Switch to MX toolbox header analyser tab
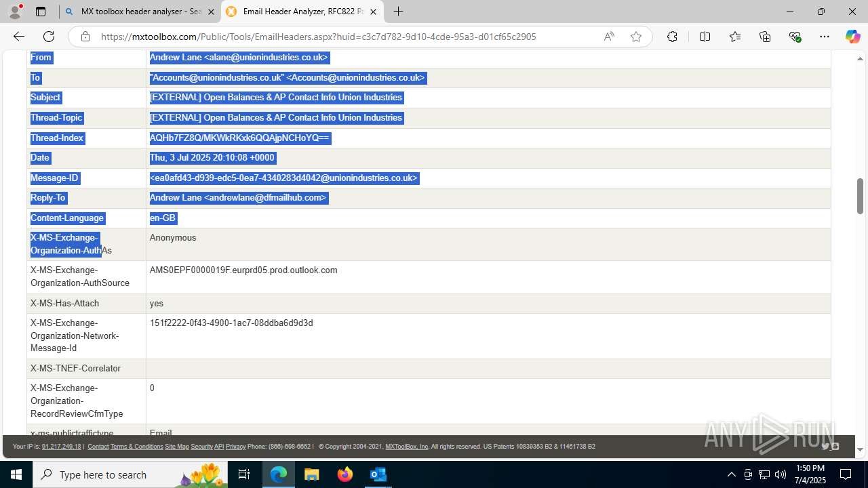This screenshot has height=488, width=868. 140,12
